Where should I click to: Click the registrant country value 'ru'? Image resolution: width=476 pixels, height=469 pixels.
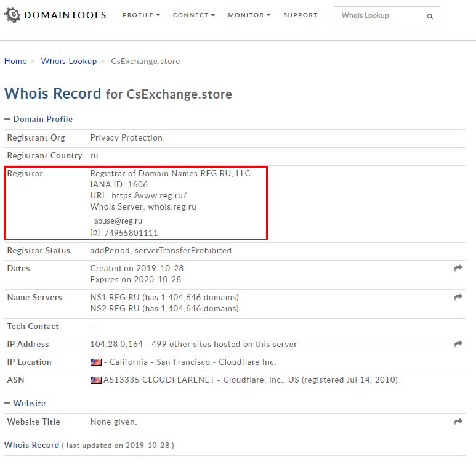coord(94,156)
